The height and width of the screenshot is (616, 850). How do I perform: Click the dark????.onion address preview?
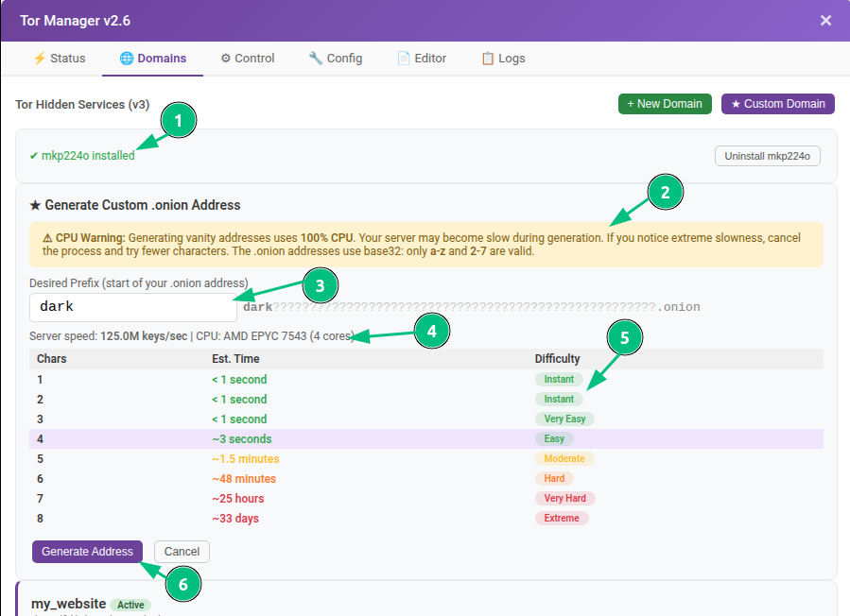(472, 307)
